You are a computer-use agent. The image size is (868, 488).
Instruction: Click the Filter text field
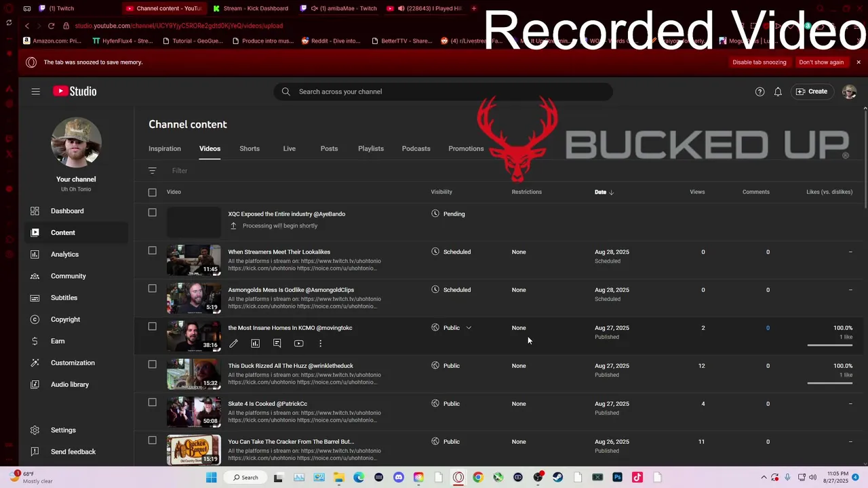coord(180,171)
